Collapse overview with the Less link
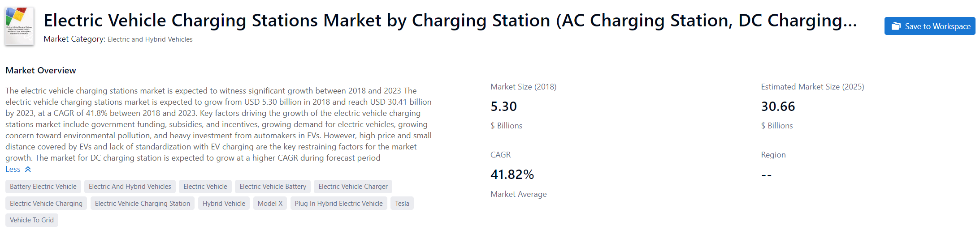980x234 pixels. tap(13, 169)
